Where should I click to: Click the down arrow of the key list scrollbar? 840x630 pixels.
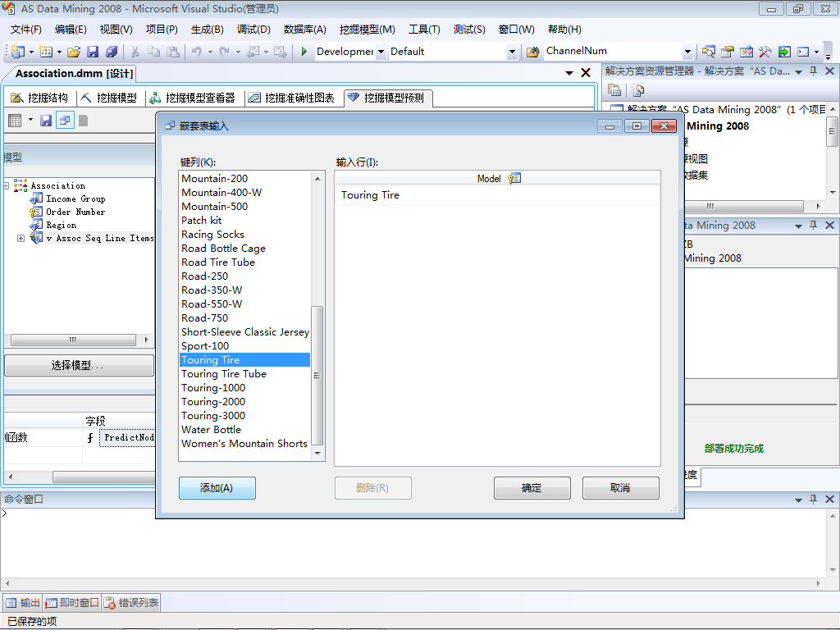coord(317,453)
